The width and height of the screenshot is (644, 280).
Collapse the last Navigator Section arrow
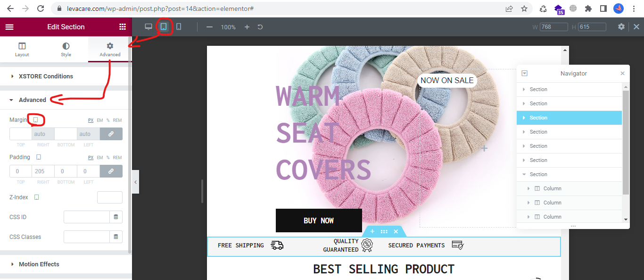pos(524,174)
